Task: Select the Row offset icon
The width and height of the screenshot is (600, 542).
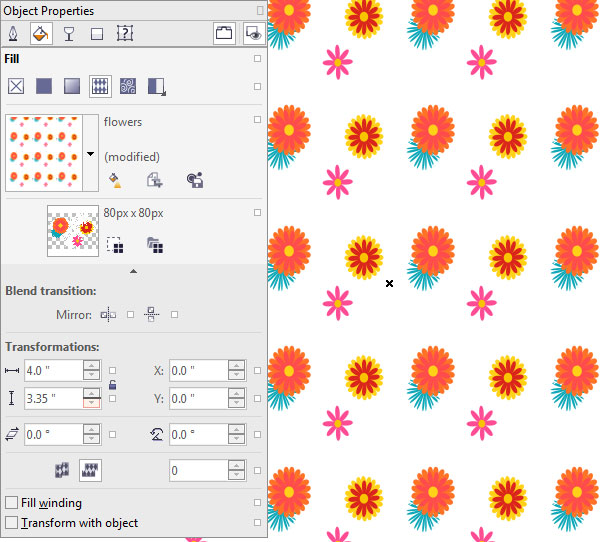Action: pyautogui.click(x=62, y=470)
